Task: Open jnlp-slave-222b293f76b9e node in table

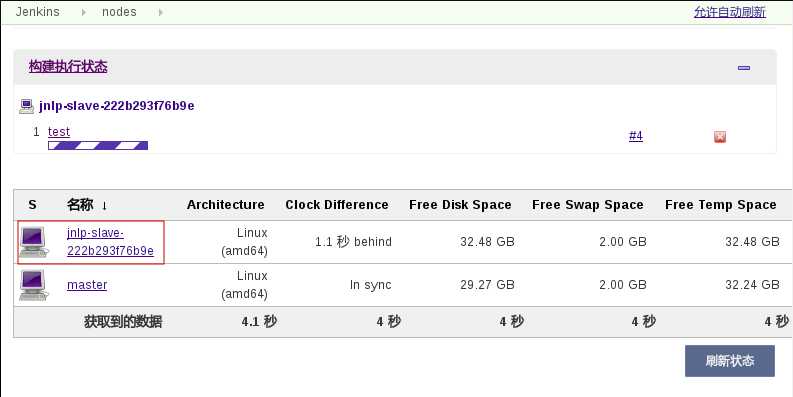Action: pyautogui.click(x=110, y=242)
